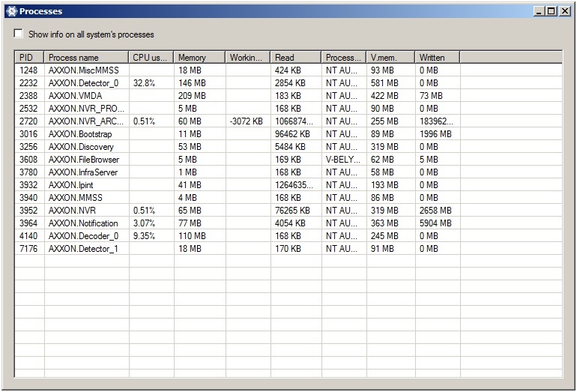Viewport: 577px width, 392px height.
Task: Select the AXXON.Notification process name
Action: pos(83,223)
